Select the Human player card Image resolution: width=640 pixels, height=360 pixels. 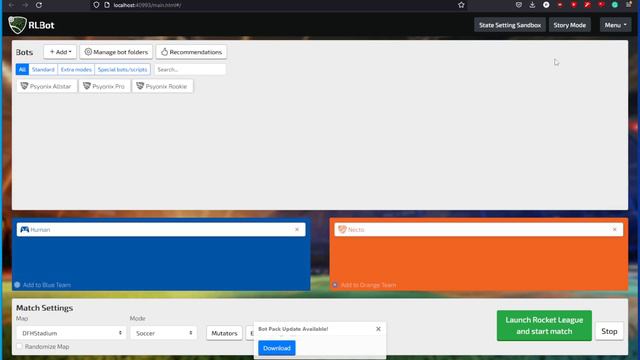pyautogui.click(x=161, y=229)
